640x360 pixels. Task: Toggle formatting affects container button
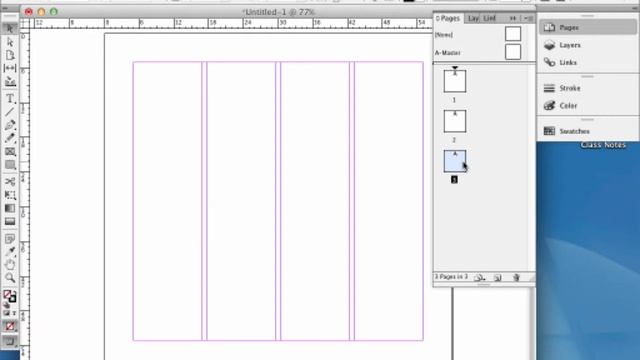6,313
